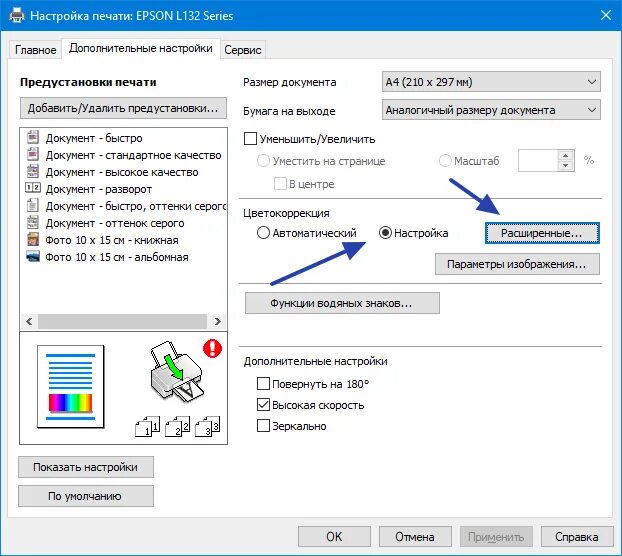Select preset 'Документ - стандартное качество'
The width and height of the screenshot is (622, 556).
click(x=133, y=155)
